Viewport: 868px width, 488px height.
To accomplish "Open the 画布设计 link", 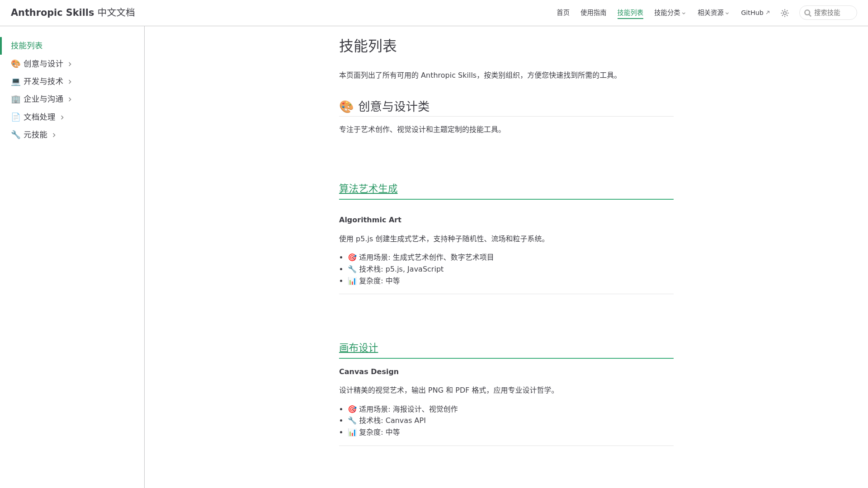I will pyautogui.click(x=358, y=348).
